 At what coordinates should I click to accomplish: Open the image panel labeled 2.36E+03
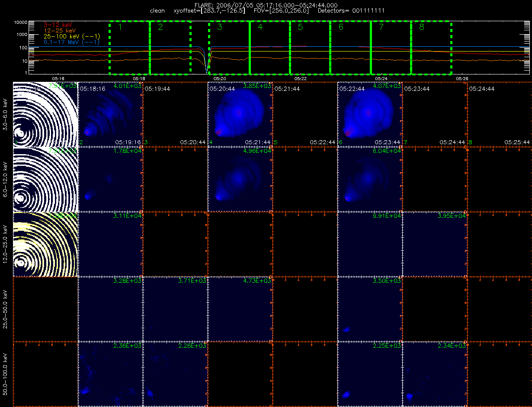point(110,374)
